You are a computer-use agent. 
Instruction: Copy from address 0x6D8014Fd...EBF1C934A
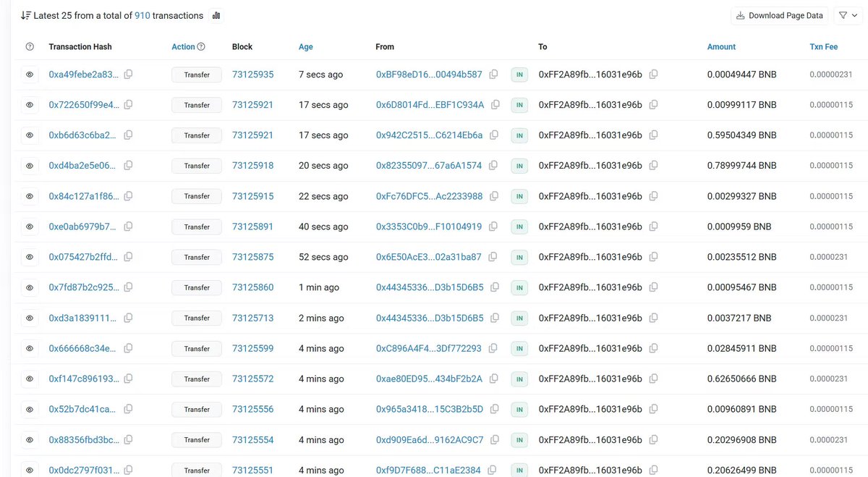[495, 105]
